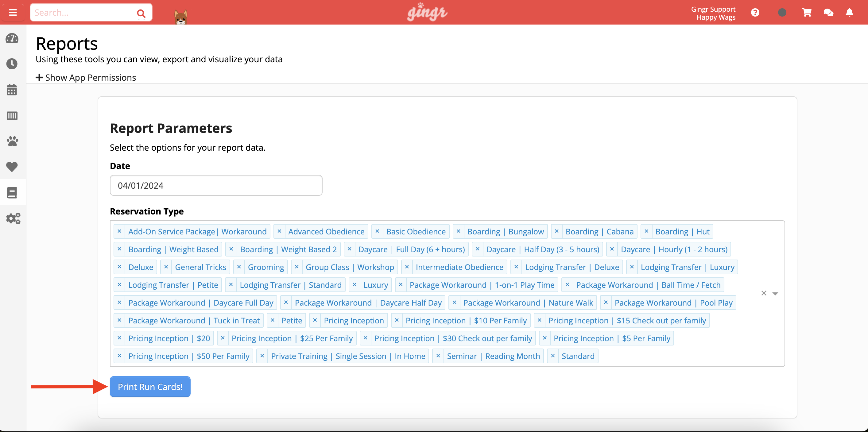Click the gingr logo
This screenshot has width=868, height=432.
click(427, 12)
